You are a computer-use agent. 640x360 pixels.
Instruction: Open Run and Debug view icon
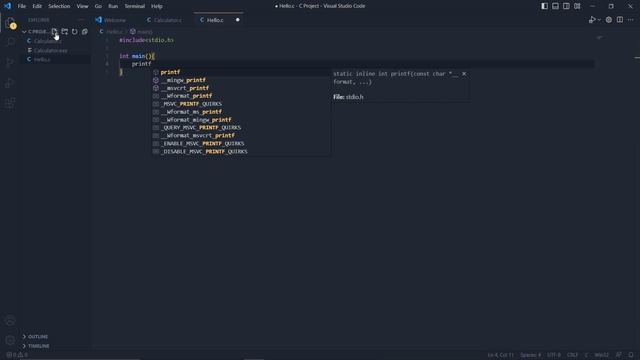coord(10,83)
